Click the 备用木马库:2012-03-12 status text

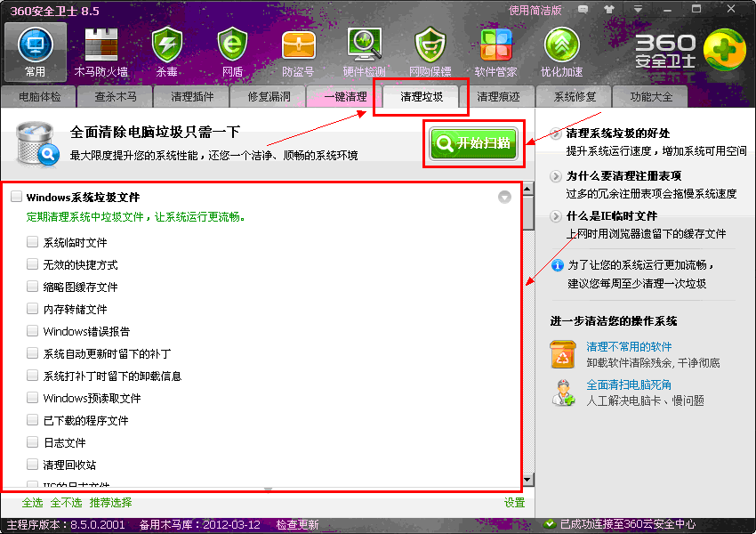[x=199, y=524]
